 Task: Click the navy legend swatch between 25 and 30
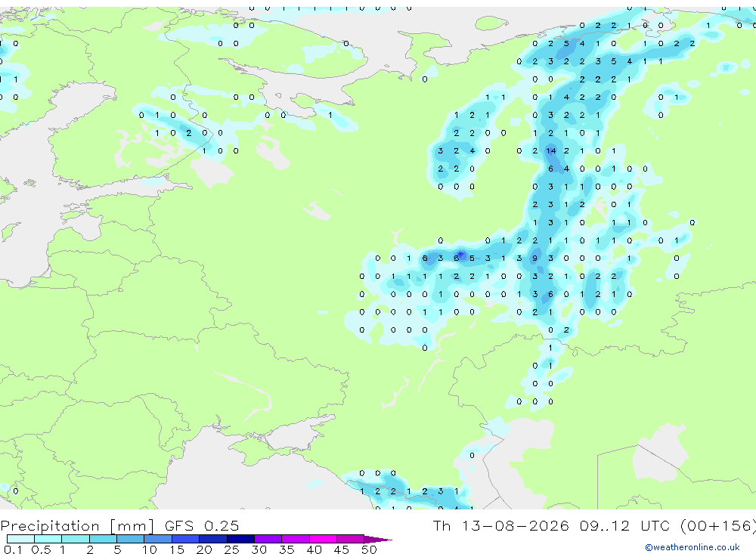coord(240,539)
